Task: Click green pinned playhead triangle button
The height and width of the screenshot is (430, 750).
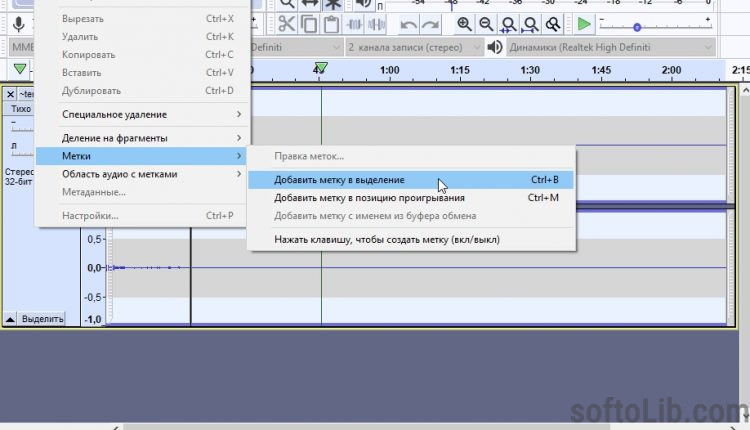Action: 20,69
